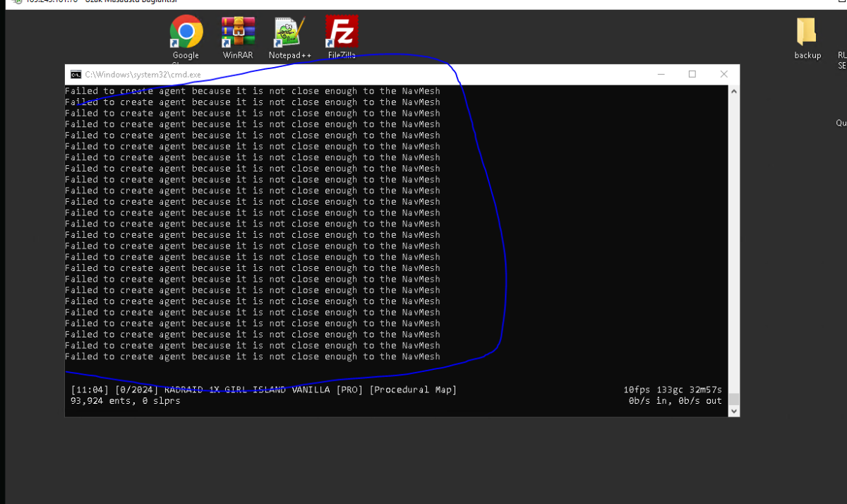Open the Google Chrome desktop shortcut
This screenshot has width=847, height=504.
tap(186, 32)
